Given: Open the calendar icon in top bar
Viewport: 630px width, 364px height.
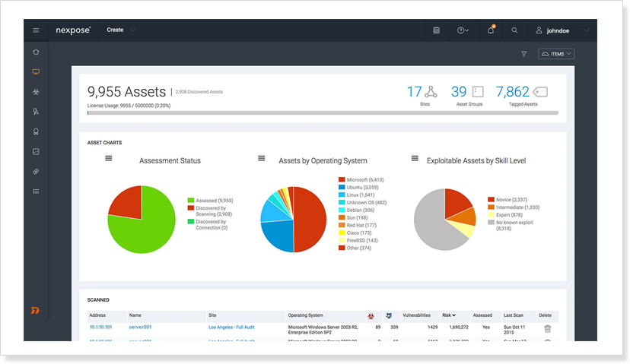Looking at the screenshot, I should (436, 30).
